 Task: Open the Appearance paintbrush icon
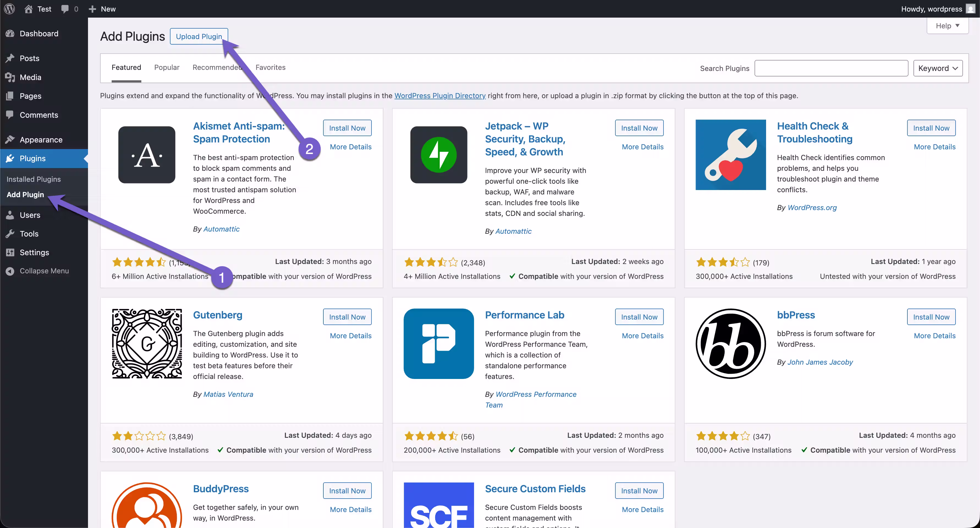[x=10, y=140]
